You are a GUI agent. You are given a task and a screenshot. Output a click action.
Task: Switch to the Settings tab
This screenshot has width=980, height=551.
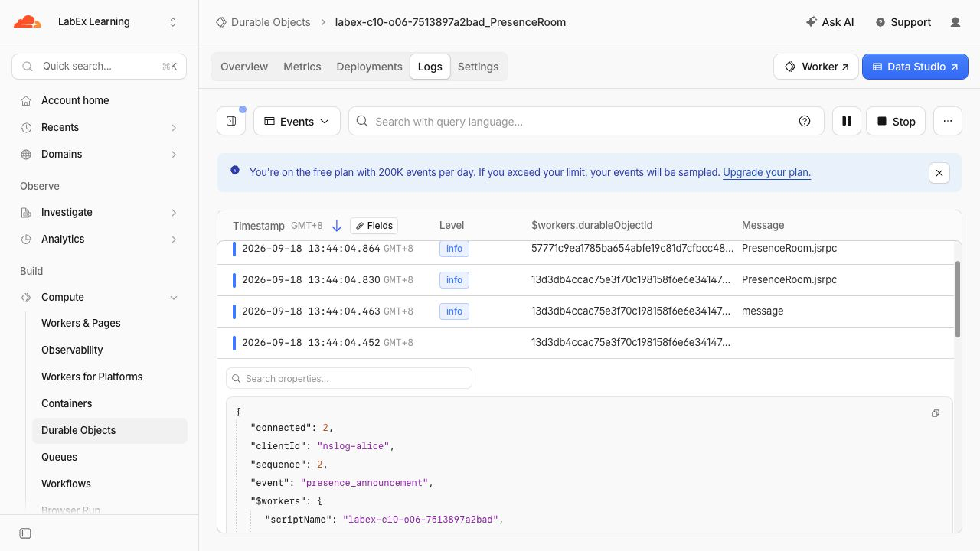[x=479, y=67]
